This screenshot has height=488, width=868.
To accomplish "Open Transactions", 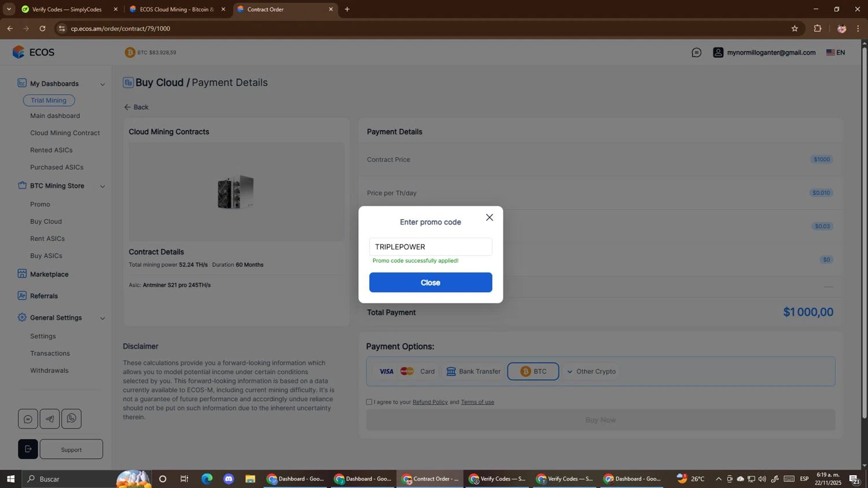I will pyautogui.click(x=50, y=353).
